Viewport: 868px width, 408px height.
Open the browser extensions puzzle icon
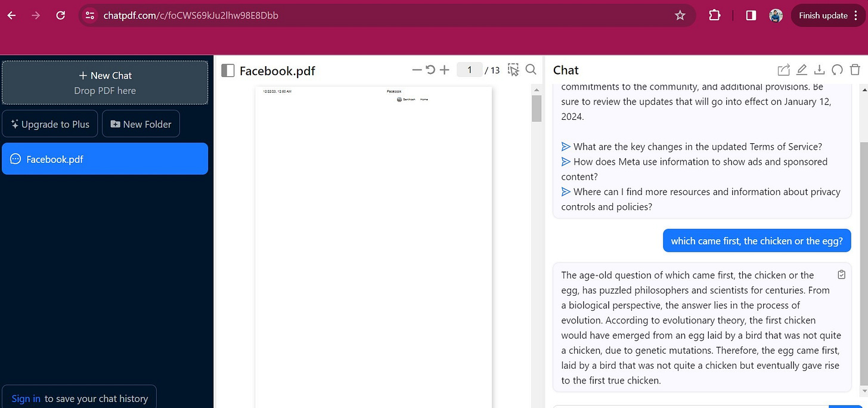pyautogui.click(x=714, y=16)
